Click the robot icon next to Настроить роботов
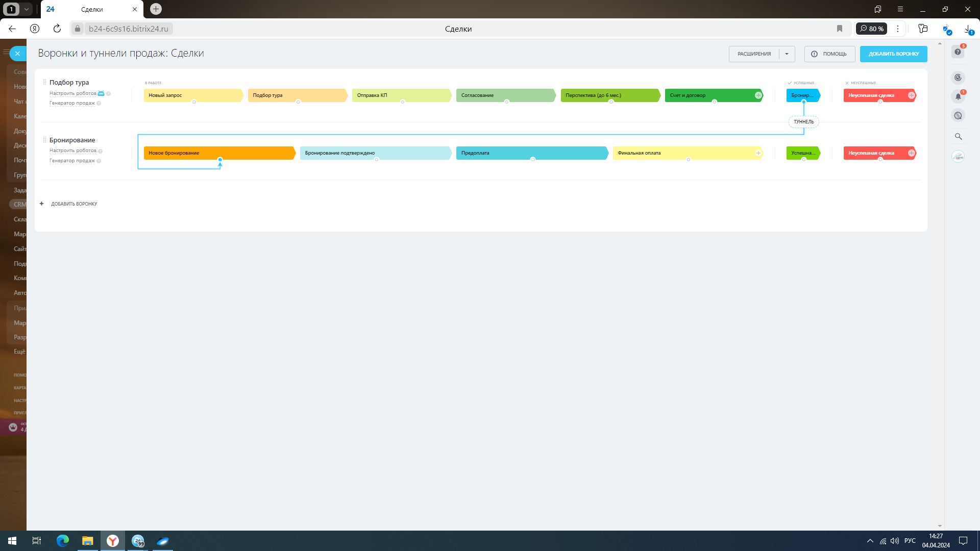 (x=101, y=93)
